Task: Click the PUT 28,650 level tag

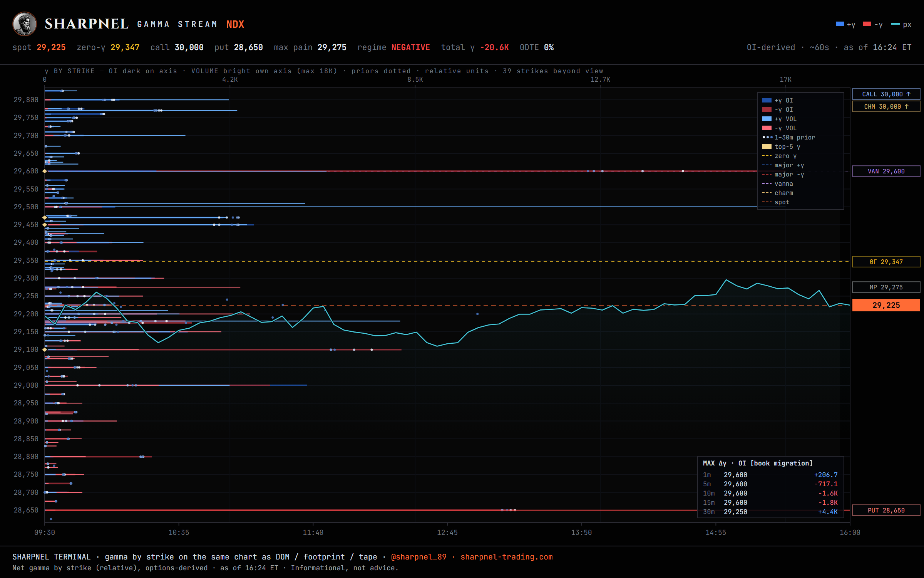Action: click(x=886, y=510)
